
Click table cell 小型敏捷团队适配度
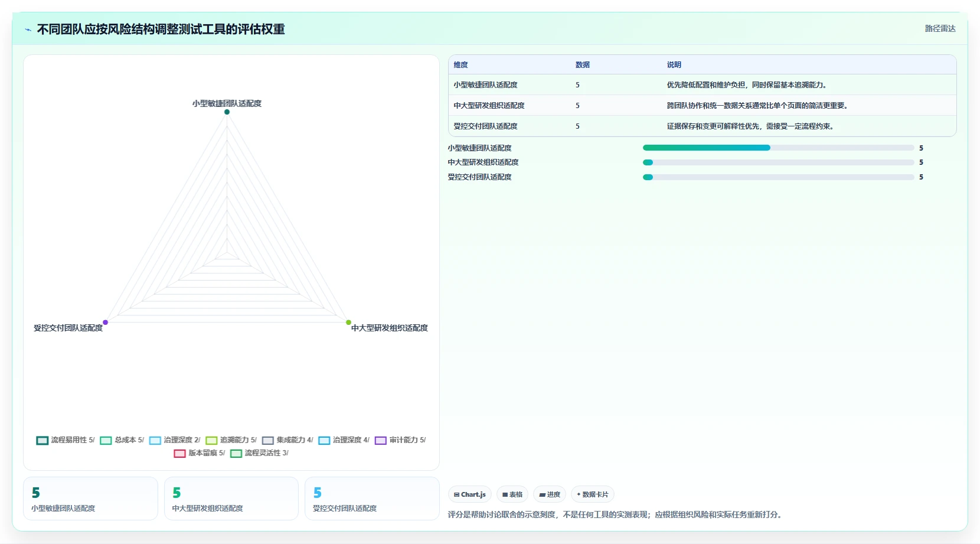(485, 85)
